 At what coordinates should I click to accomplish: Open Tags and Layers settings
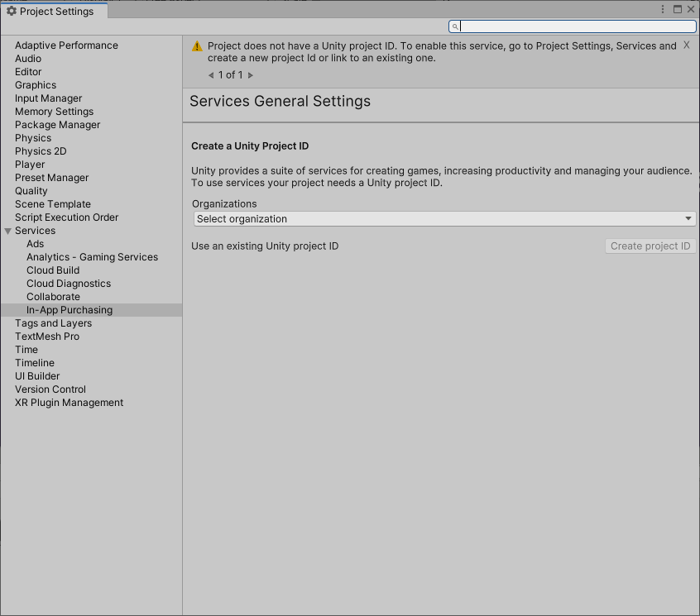pos(53,323)
